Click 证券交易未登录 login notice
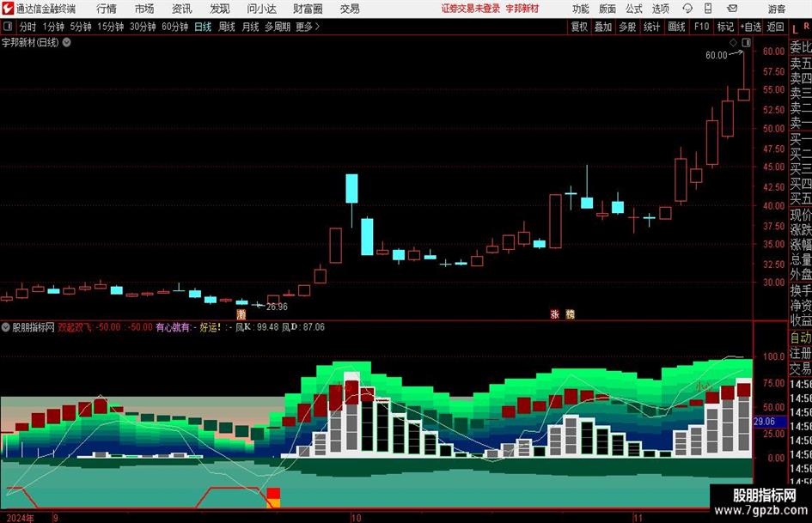The width and height of the screenshot is (812, 523). [x=471, y=9]
